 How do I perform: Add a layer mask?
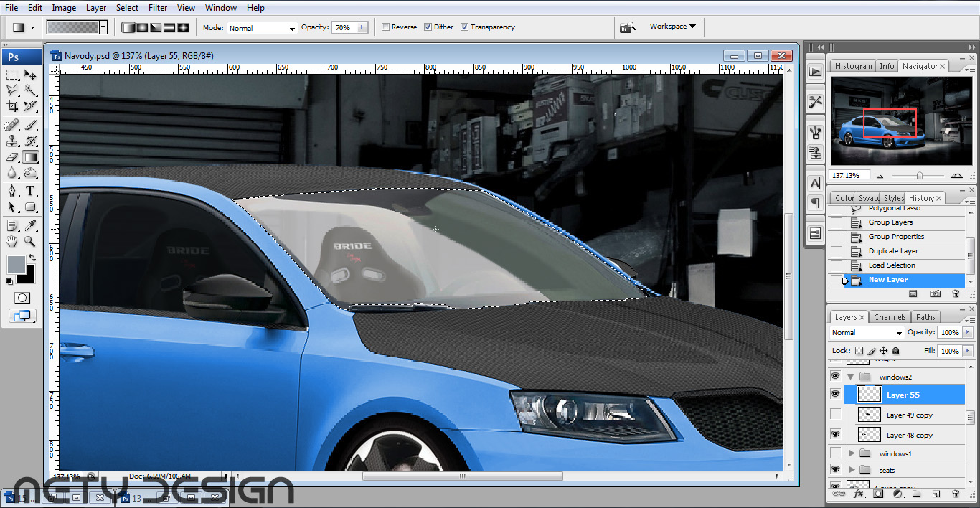(x=877, y=494)
